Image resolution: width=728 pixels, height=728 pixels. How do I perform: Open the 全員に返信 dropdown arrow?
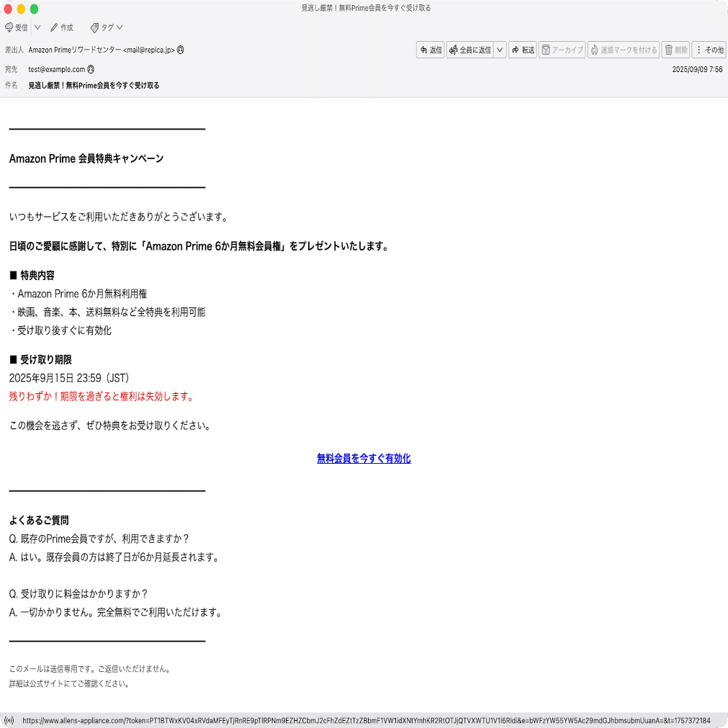(x=498, y=50)
